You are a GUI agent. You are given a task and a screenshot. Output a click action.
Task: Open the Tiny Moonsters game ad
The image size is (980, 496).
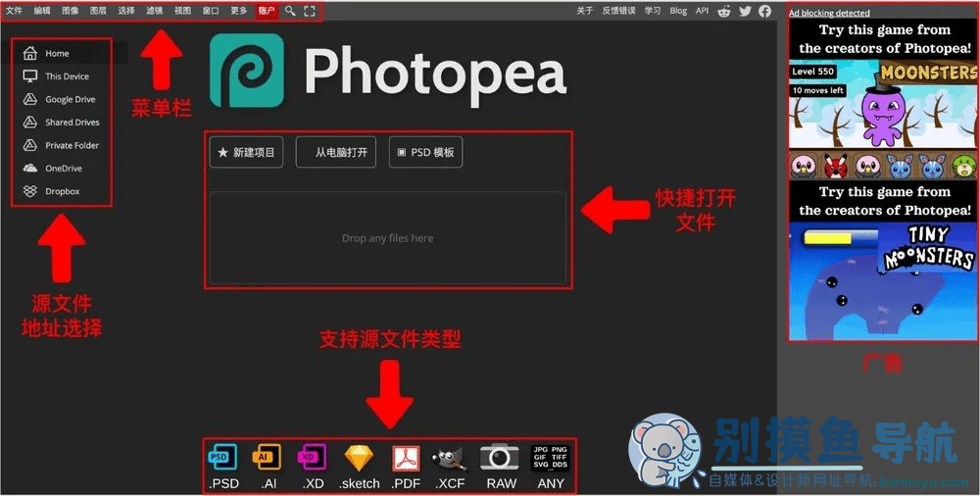tap(883, 261)
